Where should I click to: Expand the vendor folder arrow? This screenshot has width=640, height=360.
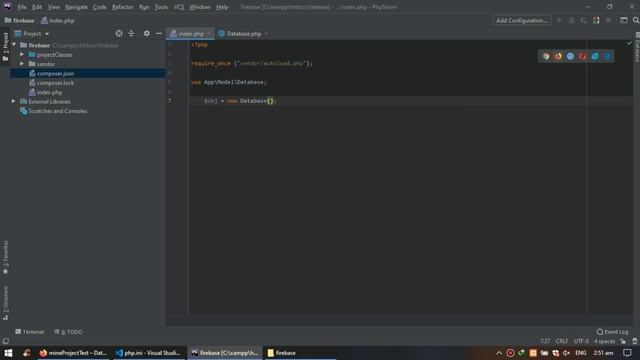tap(22, 64)
